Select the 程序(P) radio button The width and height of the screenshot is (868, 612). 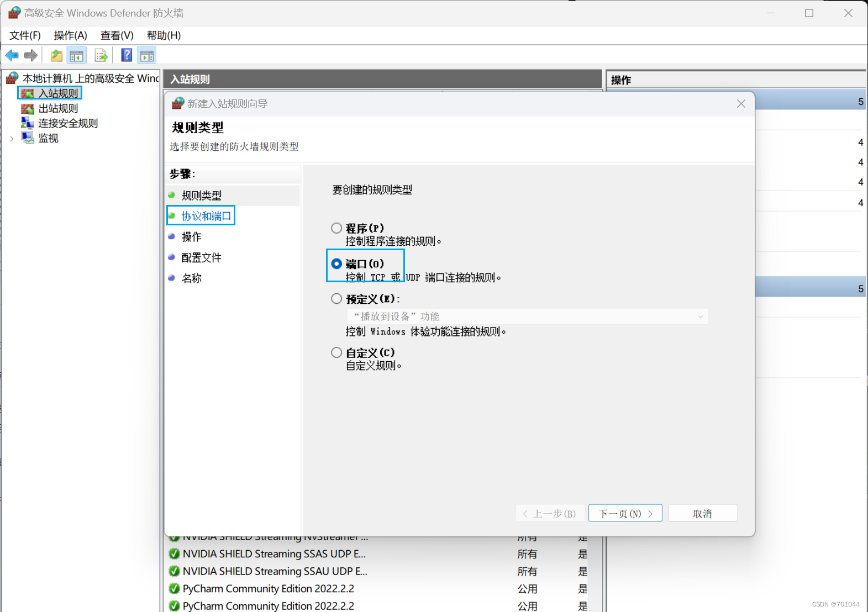click(x=336, y=228)
